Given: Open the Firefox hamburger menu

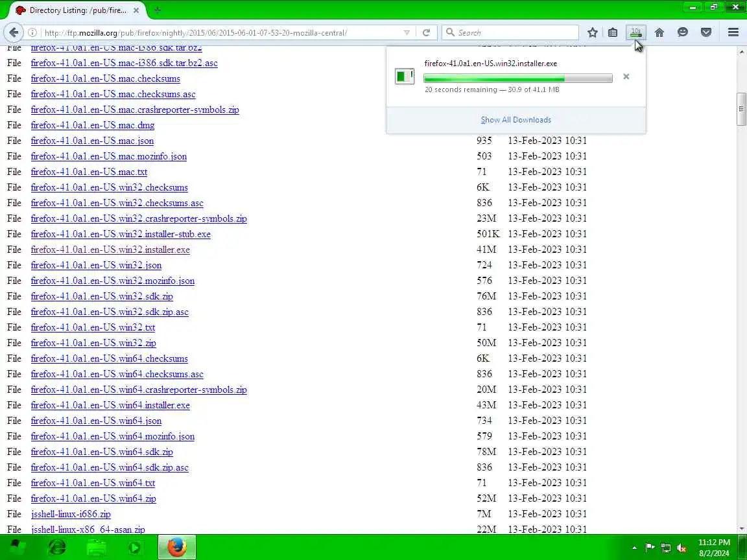Looking at the screenshot, I should click(733, 32).
